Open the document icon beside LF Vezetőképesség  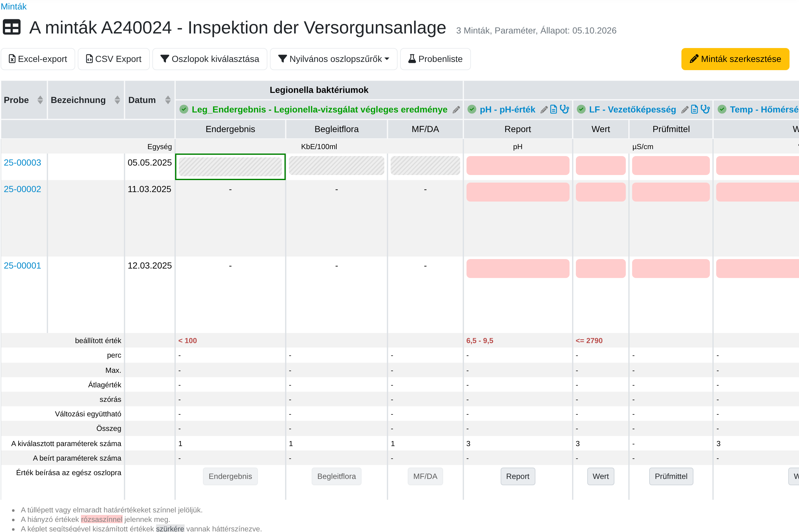(694, 109)
